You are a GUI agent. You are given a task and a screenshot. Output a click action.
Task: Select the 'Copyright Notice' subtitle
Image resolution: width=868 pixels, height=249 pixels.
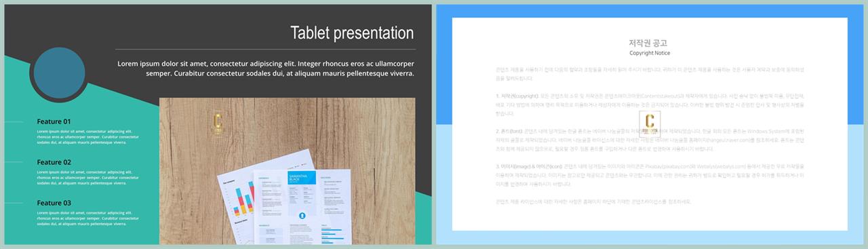pyautogui.click(x=650, y=52)
